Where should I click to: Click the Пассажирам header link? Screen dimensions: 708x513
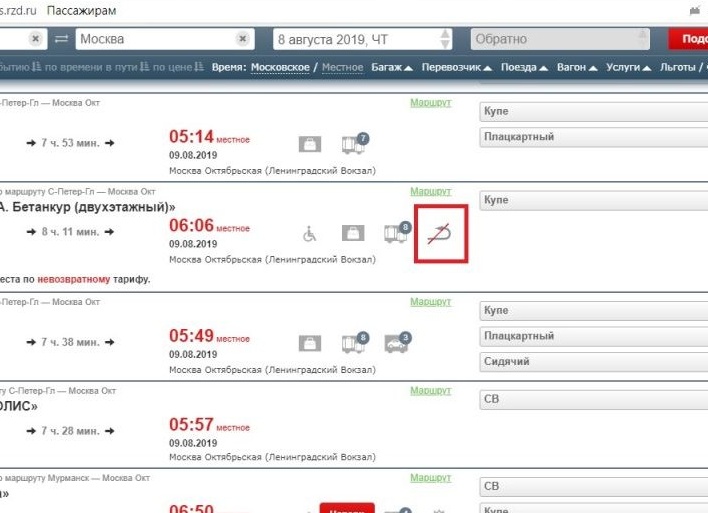tap(82, 10)
